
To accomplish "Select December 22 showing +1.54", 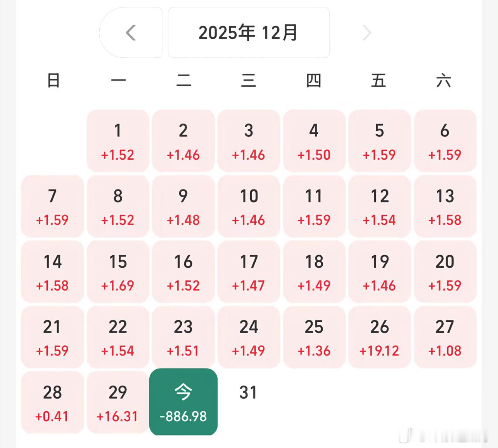I will tap(118, 337).
